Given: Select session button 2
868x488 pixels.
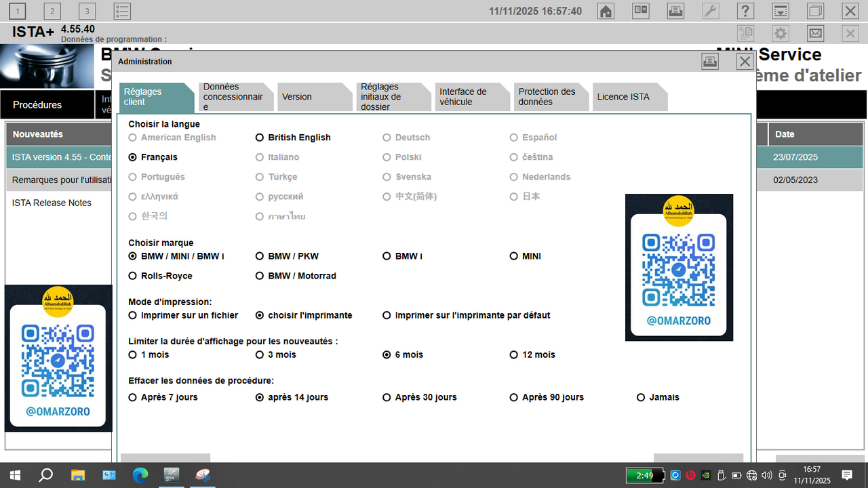Looking at the screenshot, I should pos(52,11).
